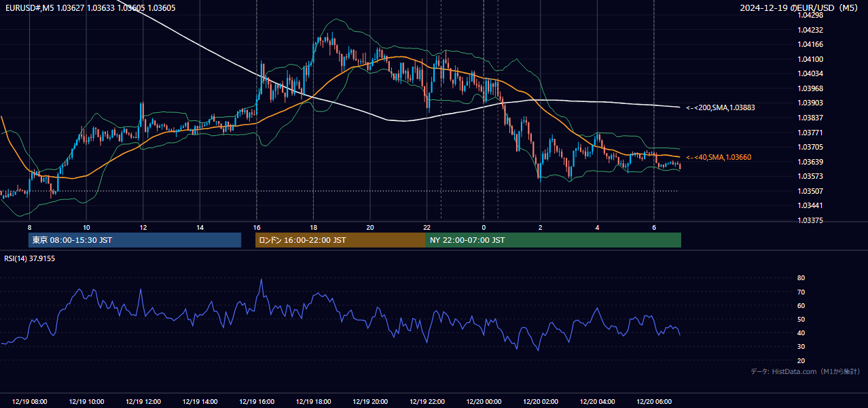Click the RSI 70 level label
Image resolution: width=868 pixels, height=408 pixels.
click(801, 292)
